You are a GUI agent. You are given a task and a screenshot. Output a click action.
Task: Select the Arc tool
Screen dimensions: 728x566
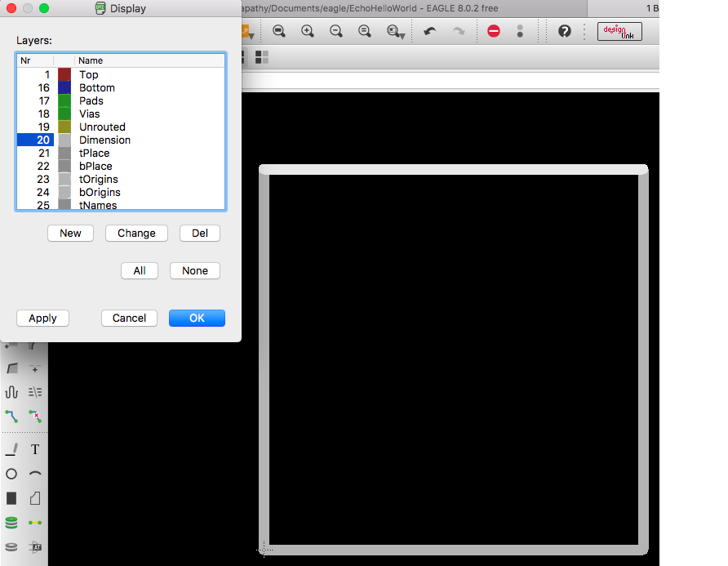pos(35,474)
